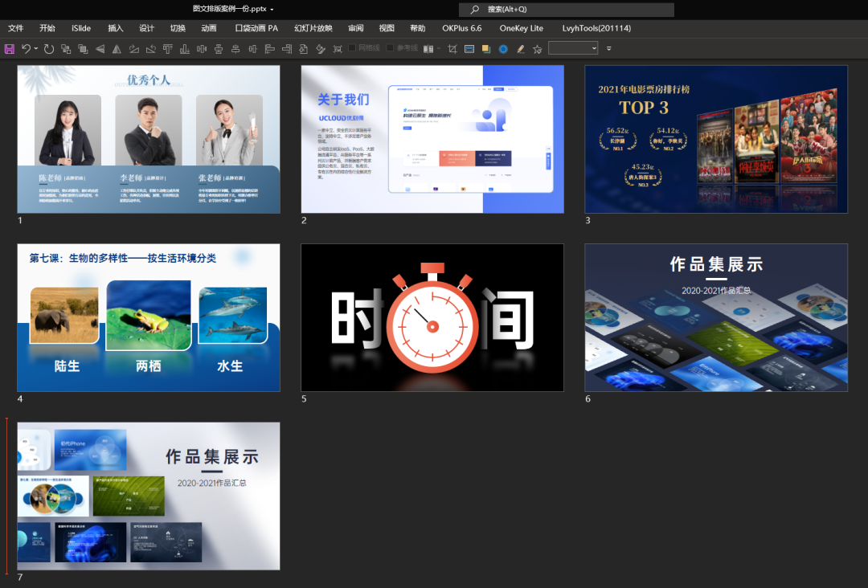
Task: Toggle the 参考线 guides checkbox
Action: (391, 49)
